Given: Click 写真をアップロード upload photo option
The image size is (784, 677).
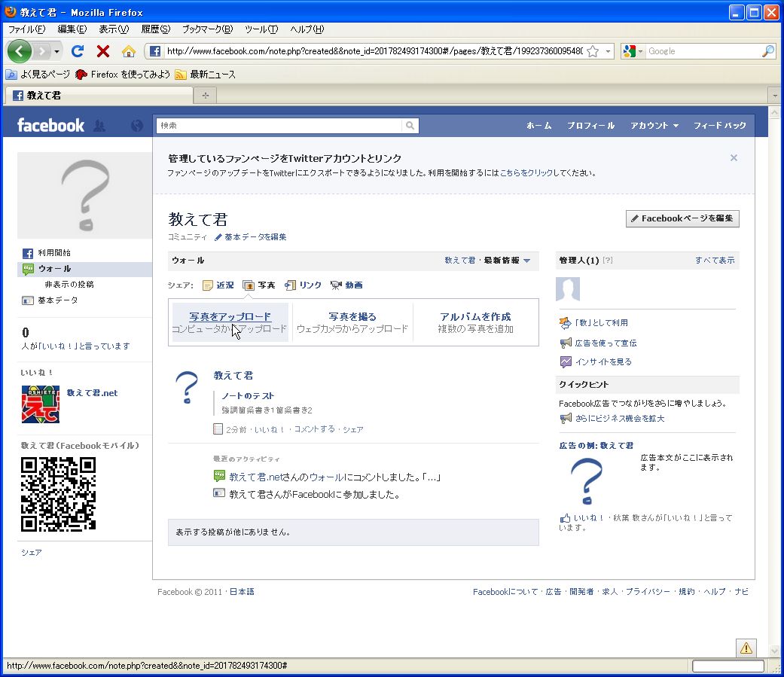Looking at the screenshot, I should 230,322.
